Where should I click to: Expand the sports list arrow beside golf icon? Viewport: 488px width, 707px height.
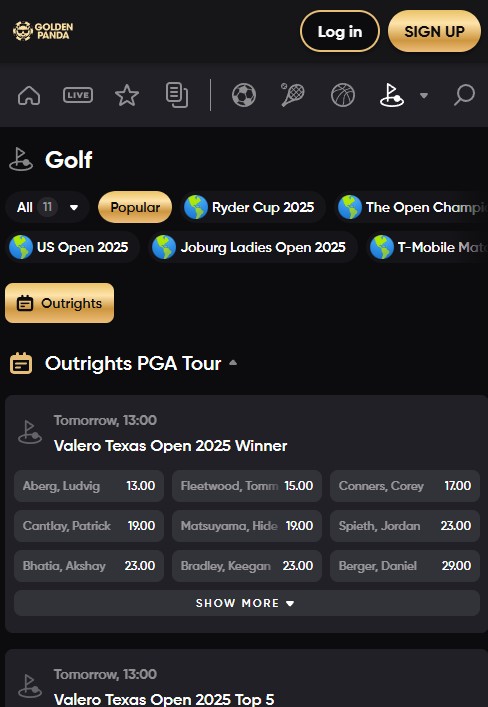(424, 95)
